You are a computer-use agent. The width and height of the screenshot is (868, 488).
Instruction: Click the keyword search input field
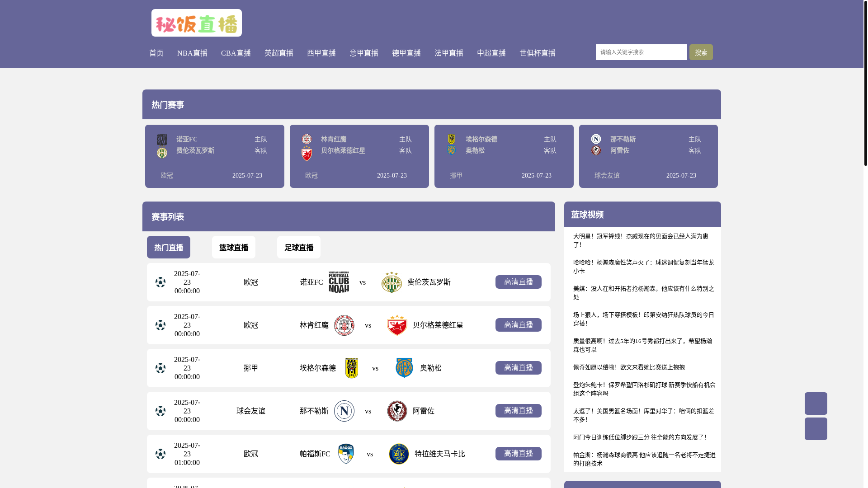(x=642, y=52)
